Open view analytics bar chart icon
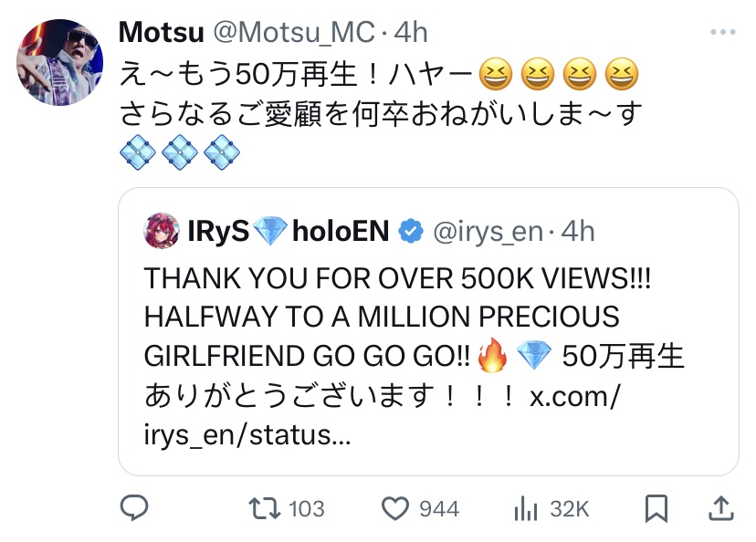 [x=525, y=509]
